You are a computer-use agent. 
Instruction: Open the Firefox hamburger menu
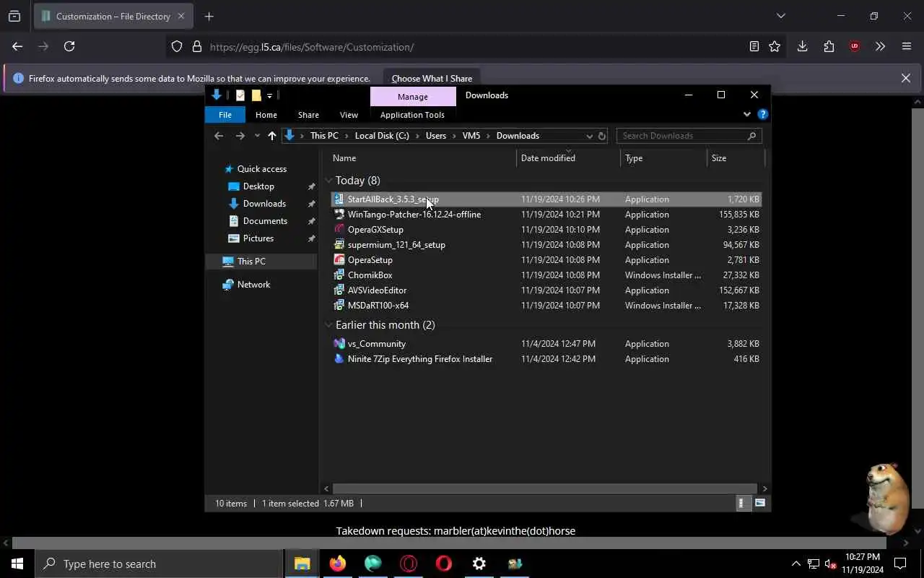coord(907,46)
